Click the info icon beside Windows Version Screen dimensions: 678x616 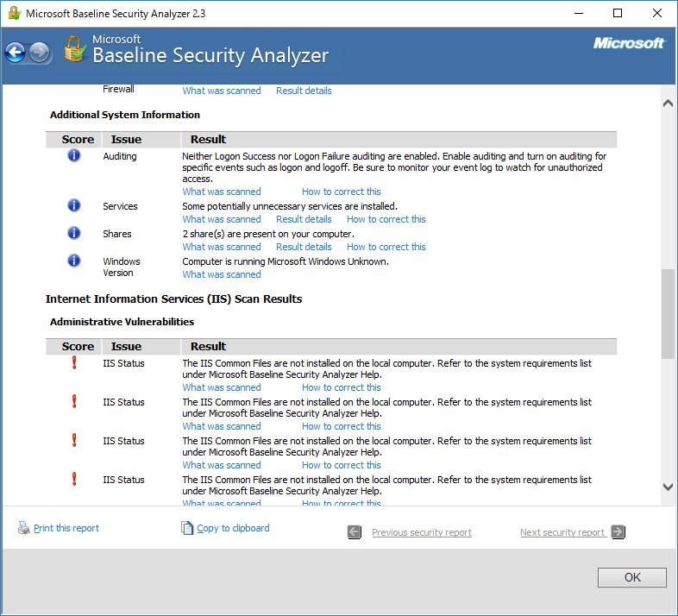(x=74, y=261)
